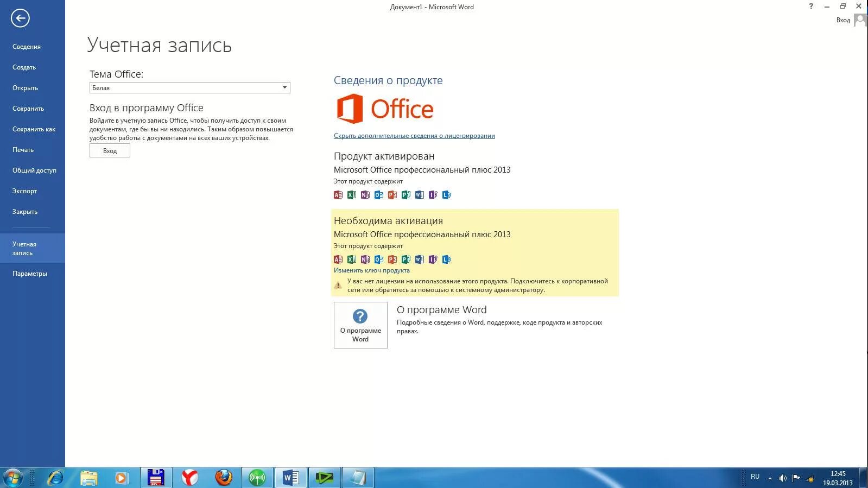
Task: Click Сохранить in the sidebar
Action: (x=28, y=109)
